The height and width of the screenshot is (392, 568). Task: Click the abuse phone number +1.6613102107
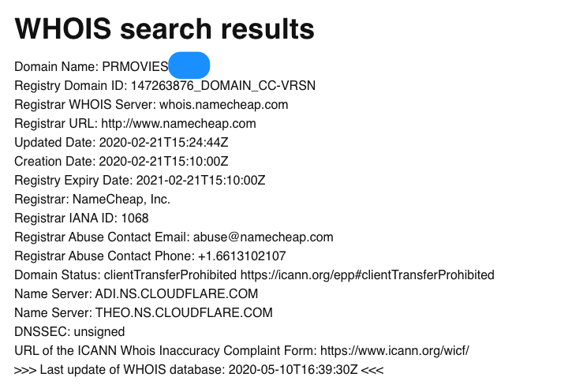point(242,256)
